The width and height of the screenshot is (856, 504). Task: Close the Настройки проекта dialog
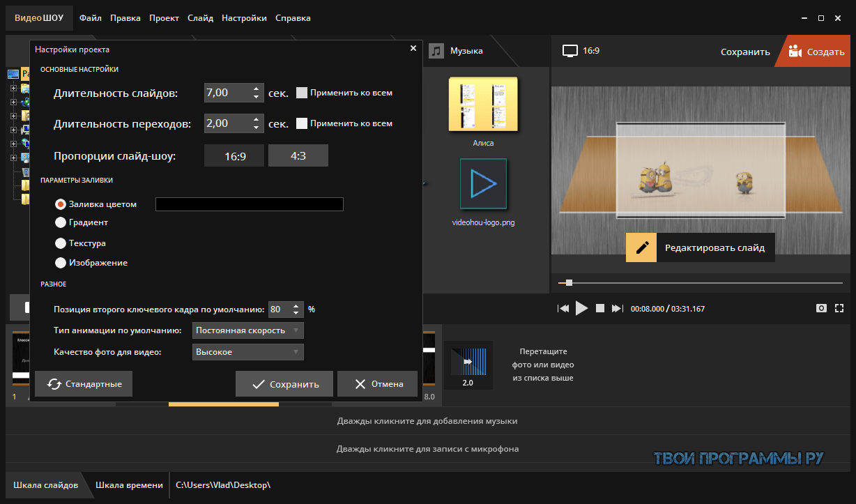[x=413, y=49]
